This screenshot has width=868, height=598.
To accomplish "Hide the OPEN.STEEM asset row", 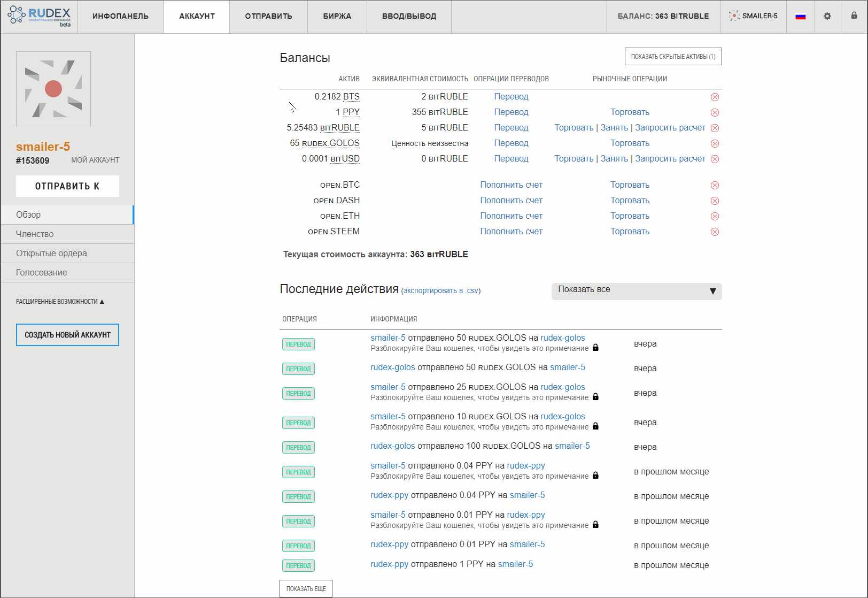I will [x=715, y=232].
